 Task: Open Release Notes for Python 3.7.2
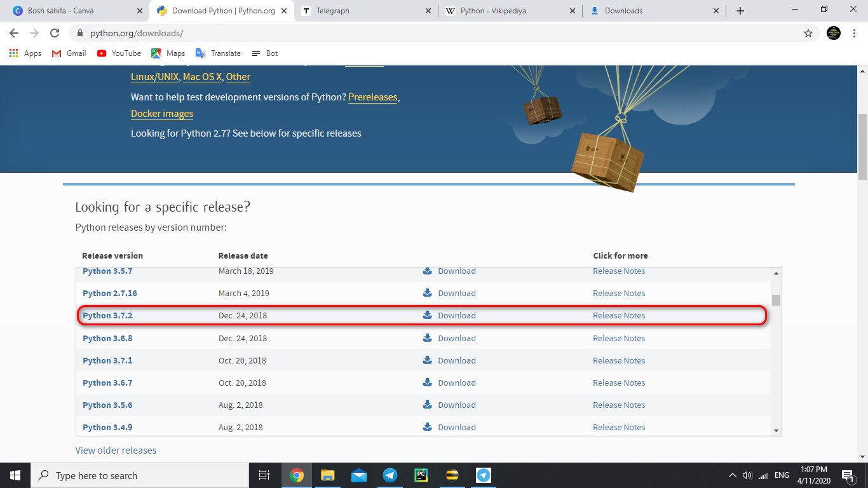click(619, 315)
